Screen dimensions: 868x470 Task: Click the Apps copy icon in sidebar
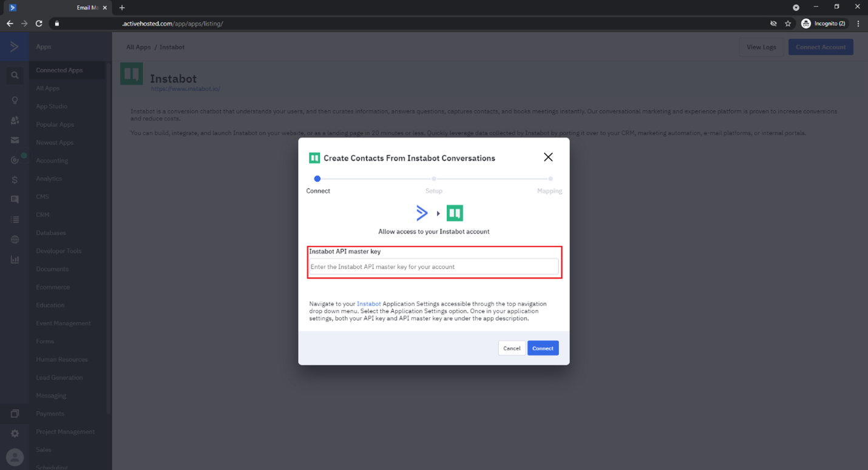pos(15,414)
